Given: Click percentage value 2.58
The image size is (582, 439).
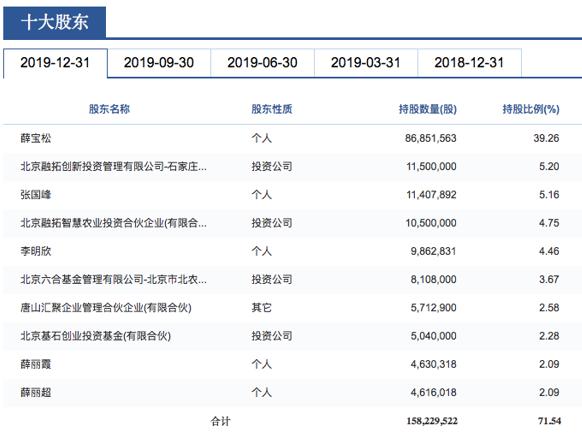Looking at the screenshot, I should coord(549,308).
